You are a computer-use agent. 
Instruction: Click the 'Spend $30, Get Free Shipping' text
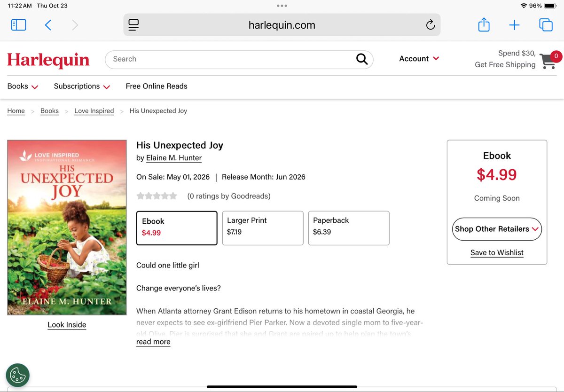tap(505, 59)
